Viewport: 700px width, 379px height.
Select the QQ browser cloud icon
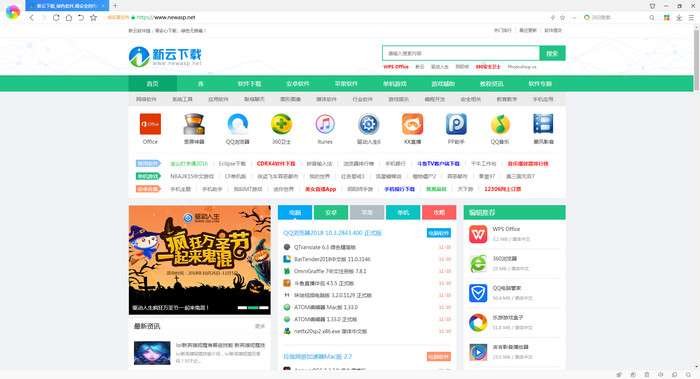[x=238, y=124]
